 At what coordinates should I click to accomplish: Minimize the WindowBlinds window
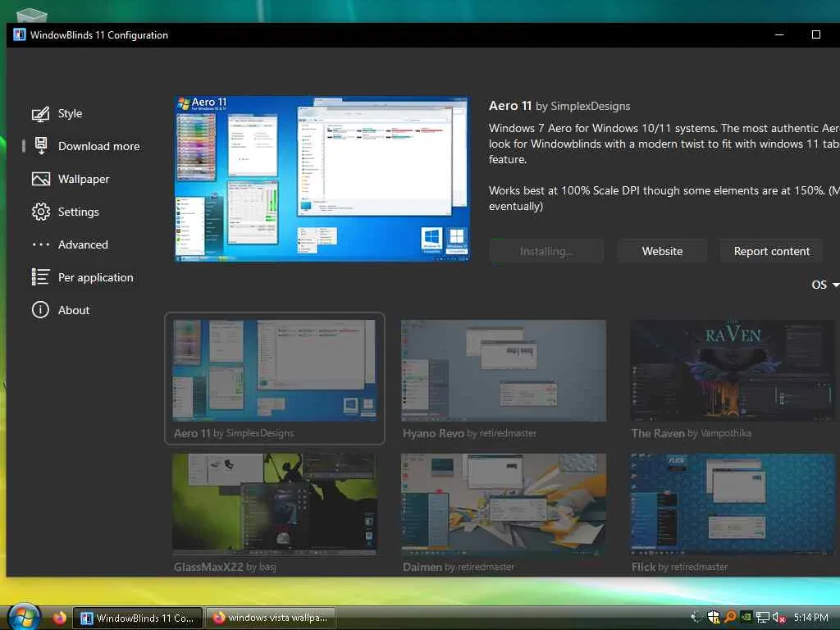(x=779, y=34)
